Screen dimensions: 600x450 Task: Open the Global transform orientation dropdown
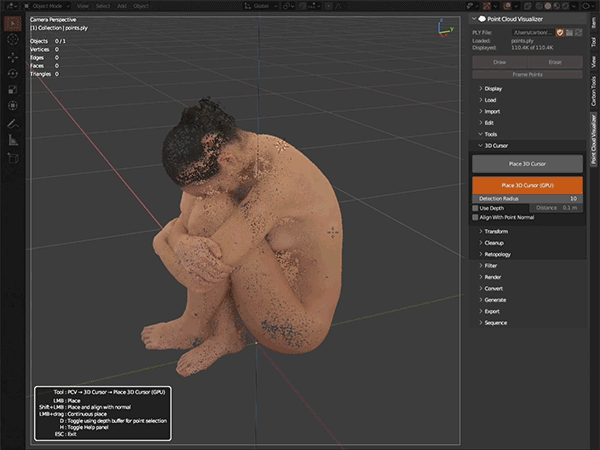pyautogui.click(x=261, y=6)
